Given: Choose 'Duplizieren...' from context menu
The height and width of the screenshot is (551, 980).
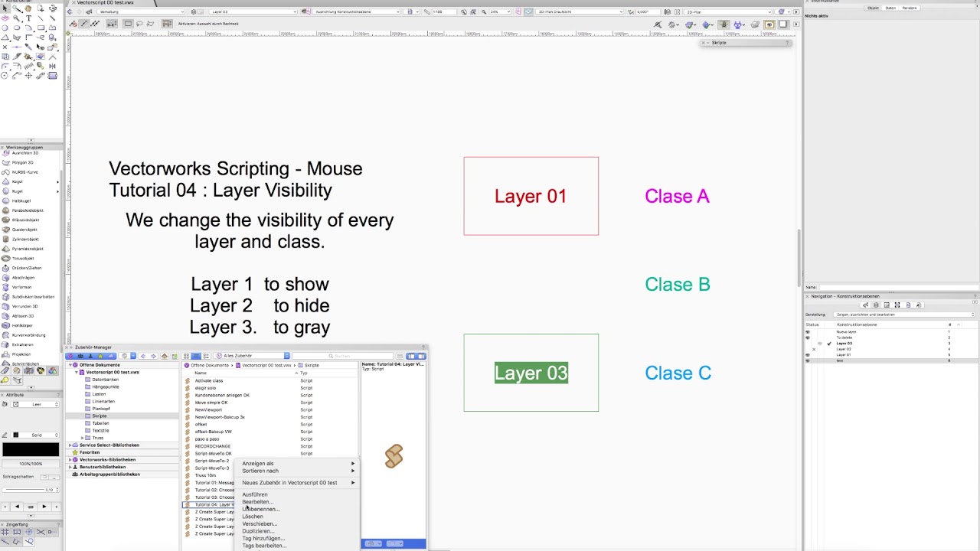Looking at the screenshot, I should (298, 531).
